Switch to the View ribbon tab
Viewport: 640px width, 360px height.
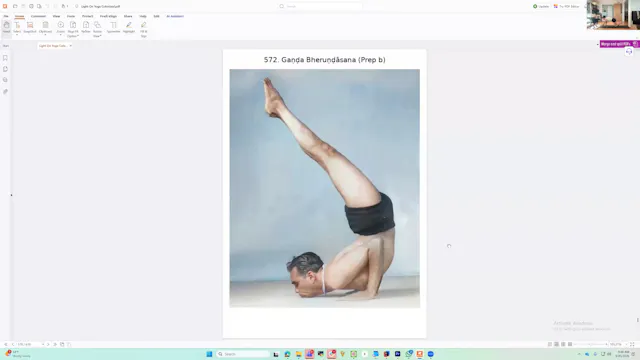(x=56, y=16)
